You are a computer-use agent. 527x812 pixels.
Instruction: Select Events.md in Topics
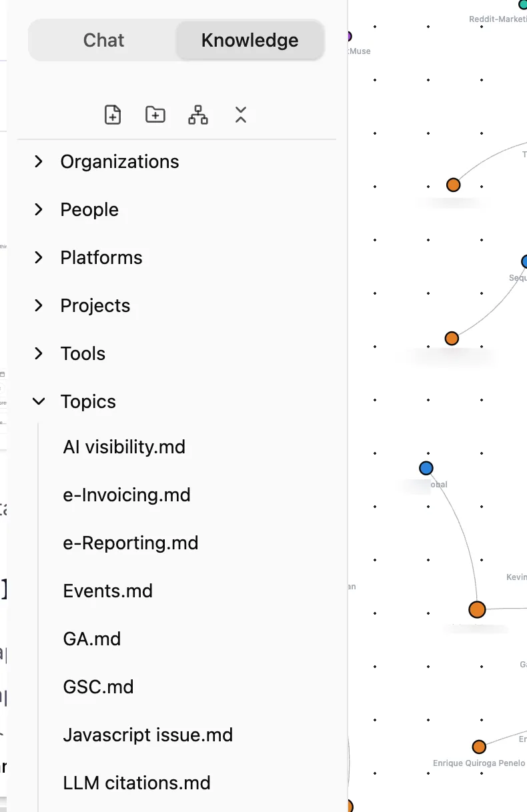(108, 591)
